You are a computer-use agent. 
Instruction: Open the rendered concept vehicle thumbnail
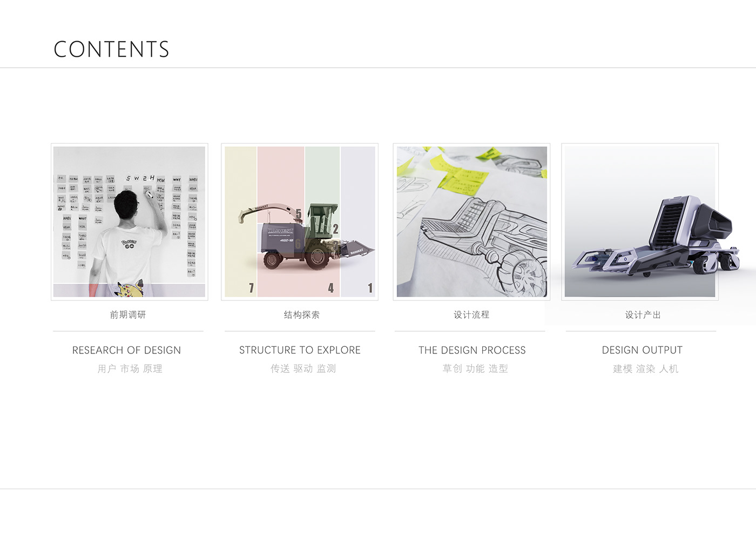click(x=640, y=222)
